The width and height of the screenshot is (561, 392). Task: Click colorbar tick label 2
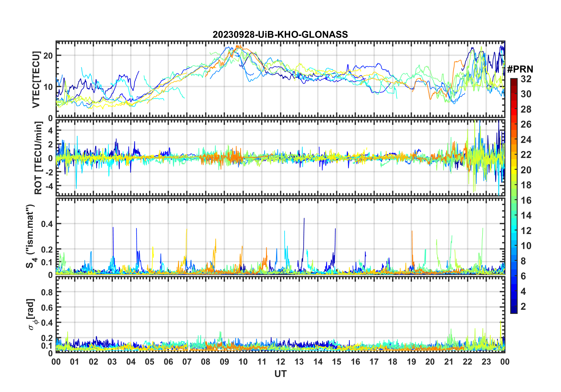[x=523, y=307]
